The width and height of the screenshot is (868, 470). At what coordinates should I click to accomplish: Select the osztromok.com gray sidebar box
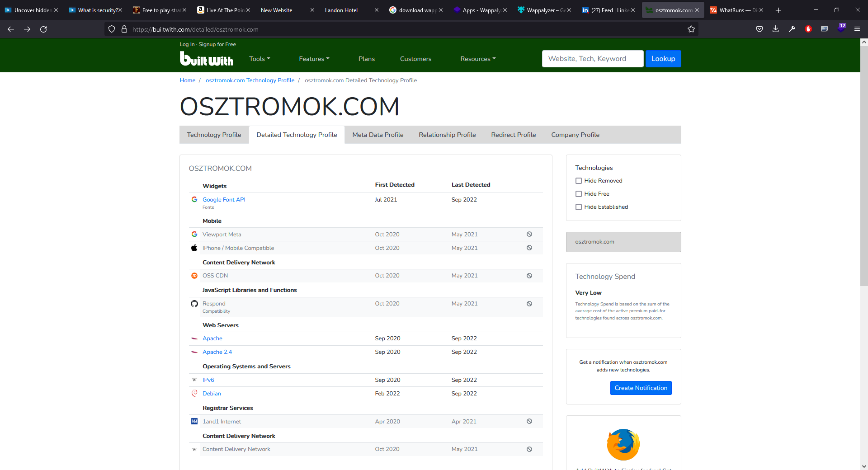pyautogui.click(x=623, y=242)
